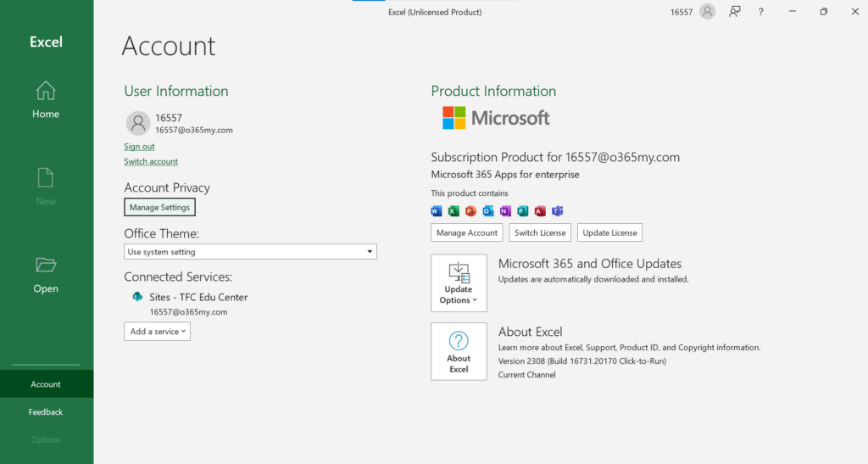The height and width of the screenshot is (464, 868).
Task: Open the Home page in sidebar
Action: (46, 99)
